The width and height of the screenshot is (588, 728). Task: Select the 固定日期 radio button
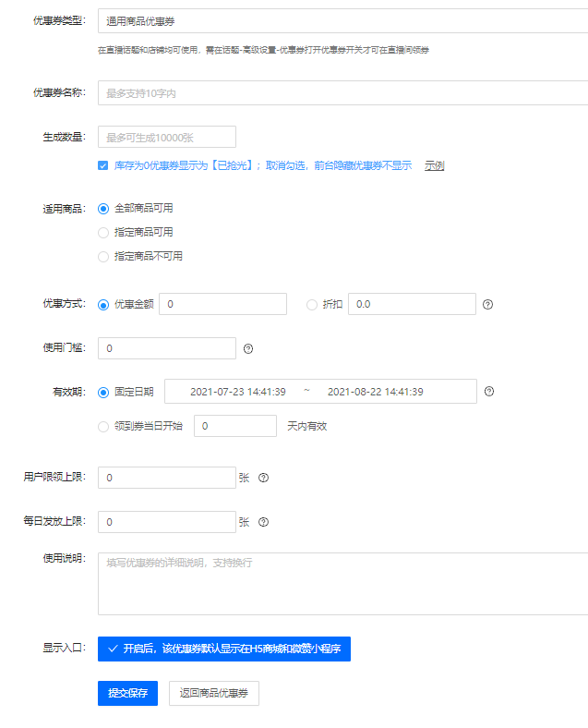103,393
